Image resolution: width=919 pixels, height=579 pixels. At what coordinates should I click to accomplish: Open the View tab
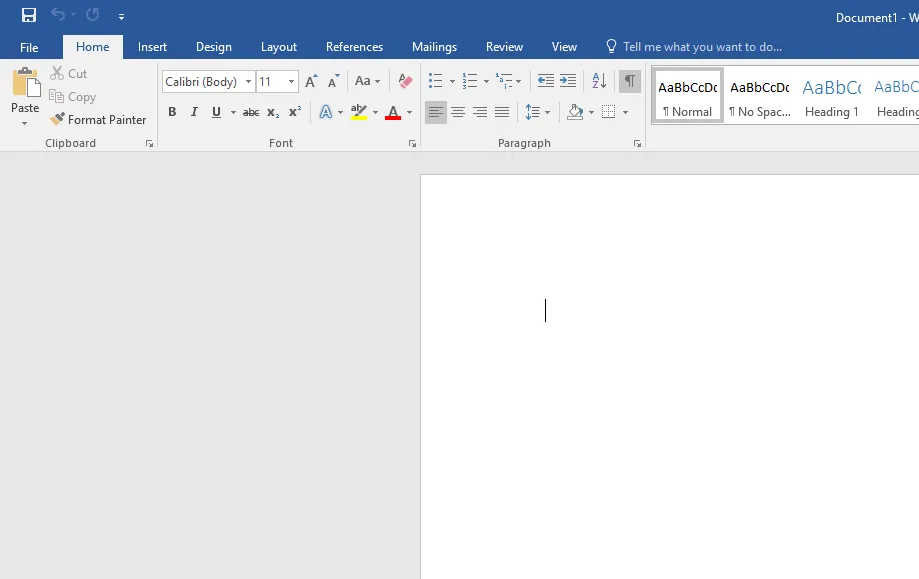tap(564, 47)
